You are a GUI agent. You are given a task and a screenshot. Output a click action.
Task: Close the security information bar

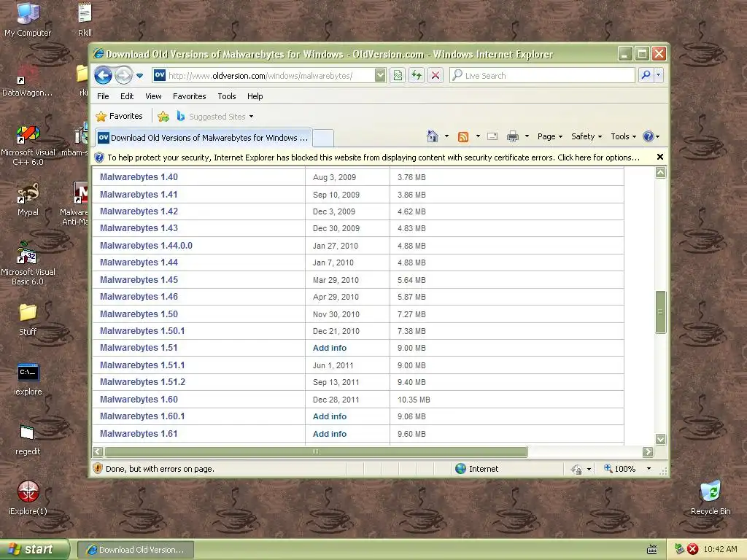point(659,157)
